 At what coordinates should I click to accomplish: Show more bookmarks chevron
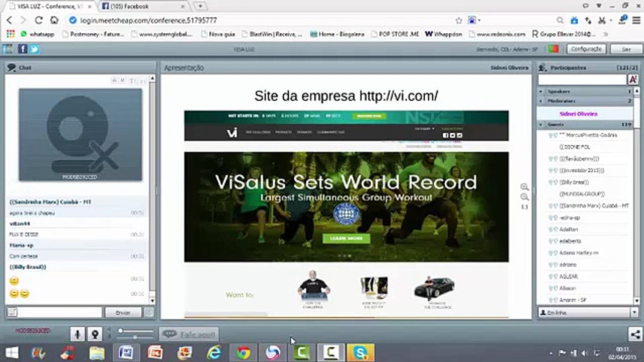[x=606, y=34]
